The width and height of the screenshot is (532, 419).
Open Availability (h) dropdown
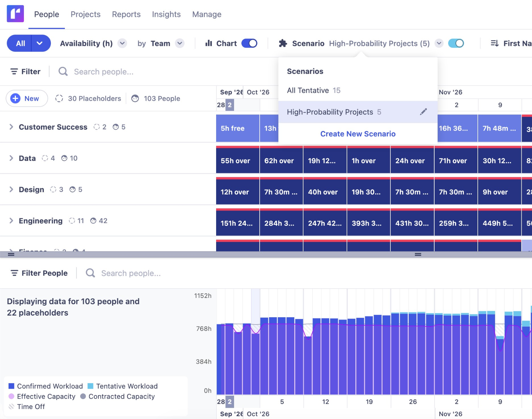[x=122, y=43]
